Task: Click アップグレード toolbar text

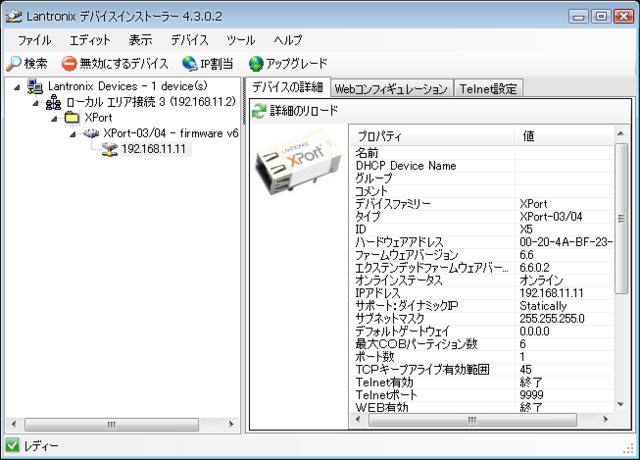Action: [297, 64]
